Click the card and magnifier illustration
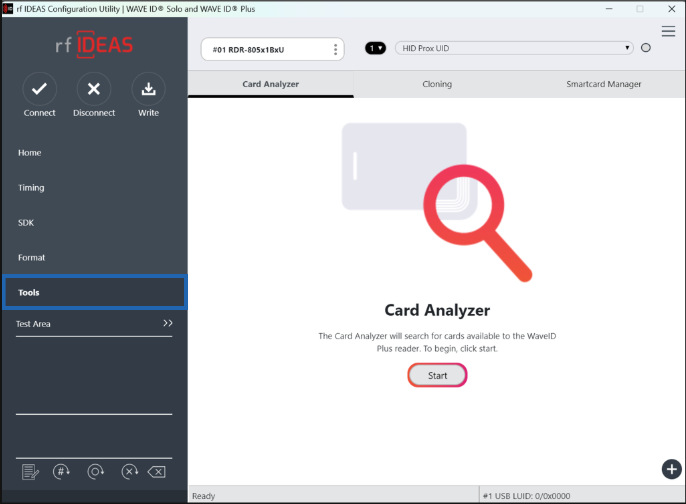The image size is (686, 504). pos(437,203)
